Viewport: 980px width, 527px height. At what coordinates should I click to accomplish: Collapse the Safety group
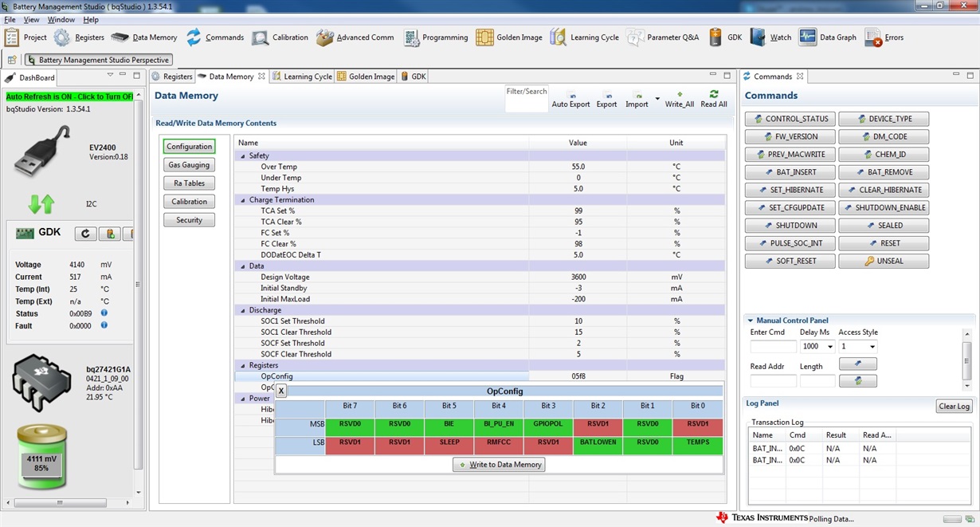click(x=243, y=156)
